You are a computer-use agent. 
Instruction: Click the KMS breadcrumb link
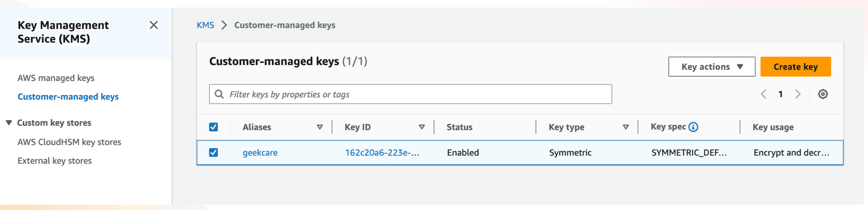pos(205,25)
